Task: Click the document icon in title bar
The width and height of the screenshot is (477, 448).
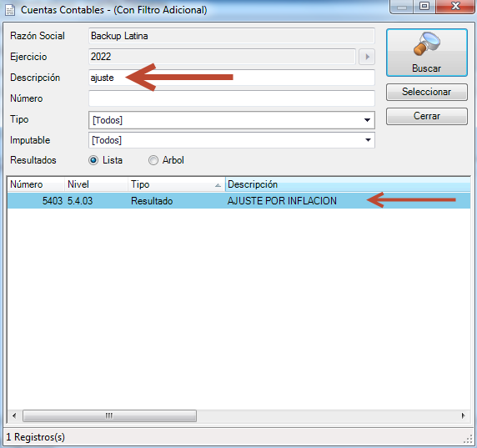Action: click(x=10, y=10)
